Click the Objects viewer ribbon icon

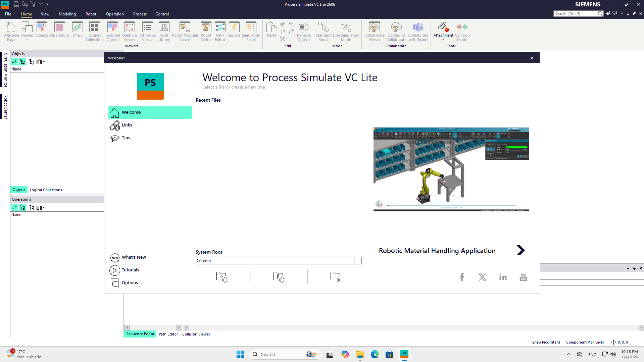point(42,30)
